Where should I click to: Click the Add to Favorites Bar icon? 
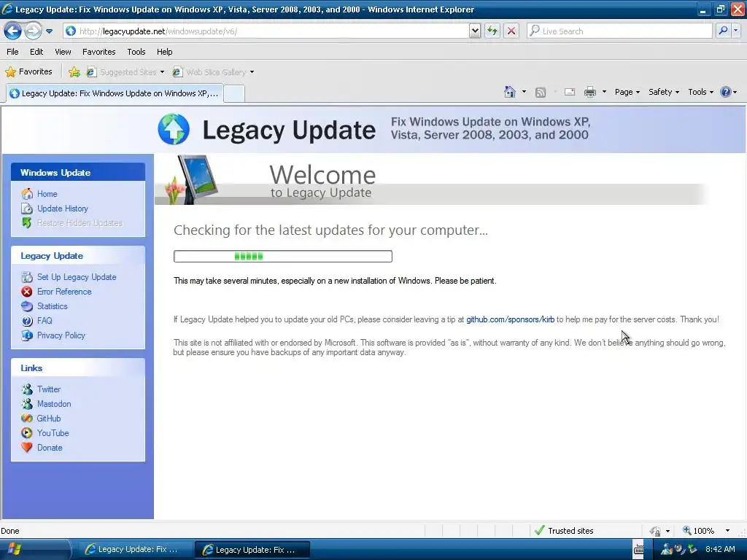[x=74, y=72]
